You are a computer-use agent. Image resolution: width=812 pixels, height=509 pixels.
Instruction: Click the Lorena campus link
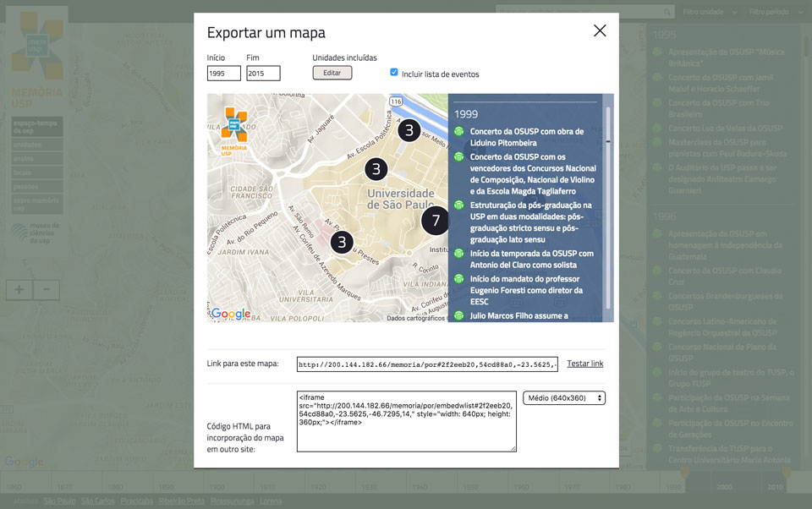point(271,501)
